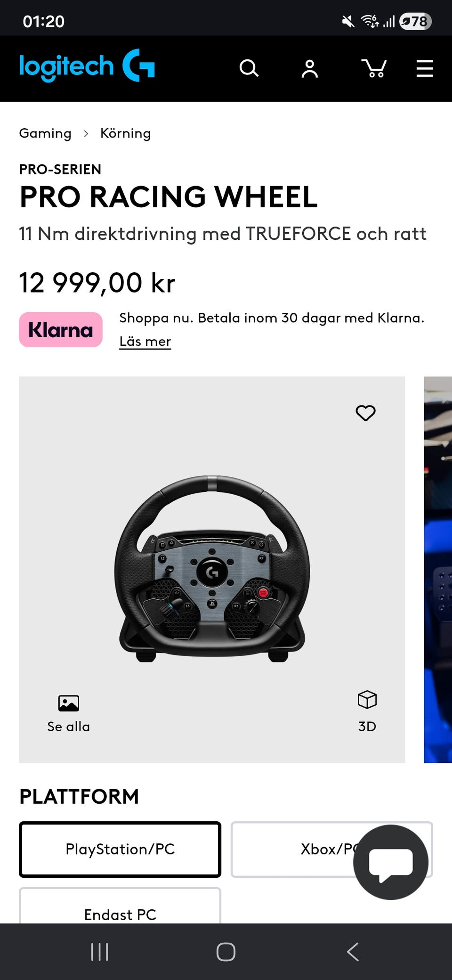This screenshot has width=452, height=980.
Task: Go to Körning breadcrumb
Action: (x=126, y=133)
